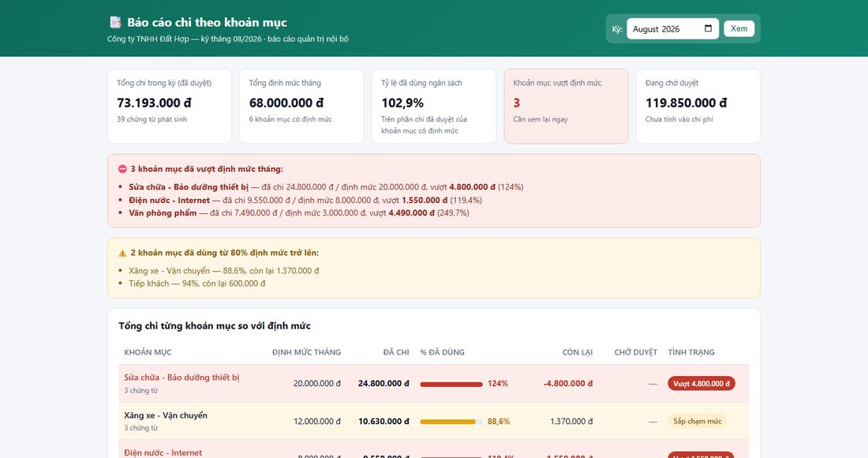This screenshot has width=868, height=458.
Task: Click the 124% progress bar for Sửa chữa
Action: tap(451, 384)
